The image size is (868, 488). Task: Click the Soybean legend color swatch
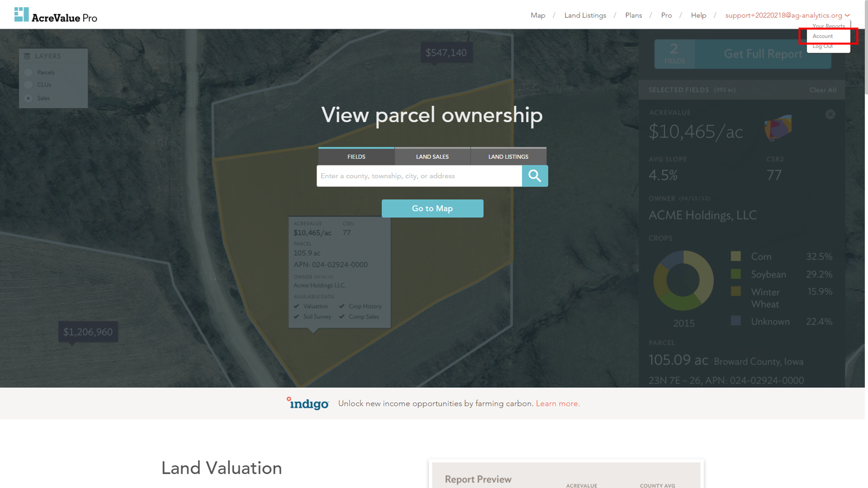(736, 274)
